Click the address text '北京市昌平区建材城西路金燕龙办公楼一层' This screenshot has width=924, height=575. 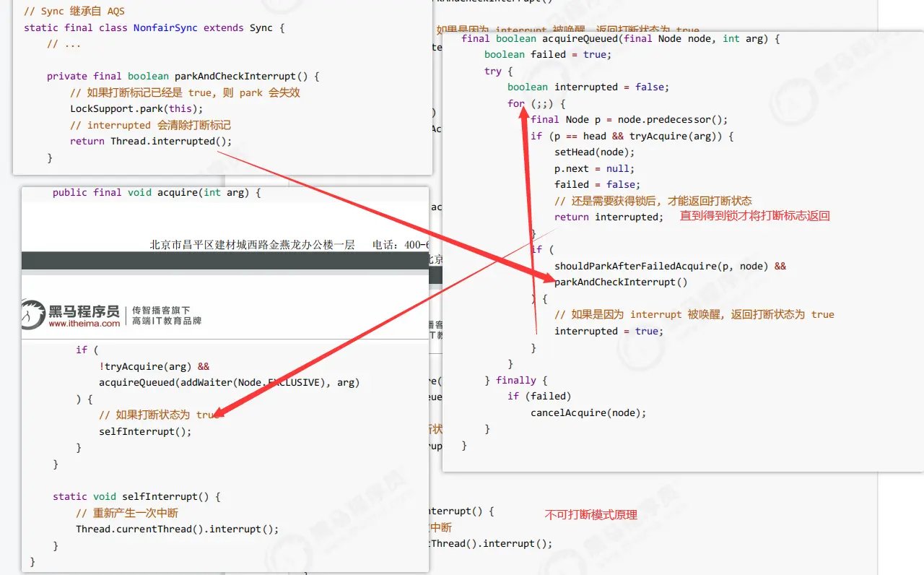pos(252,245)
